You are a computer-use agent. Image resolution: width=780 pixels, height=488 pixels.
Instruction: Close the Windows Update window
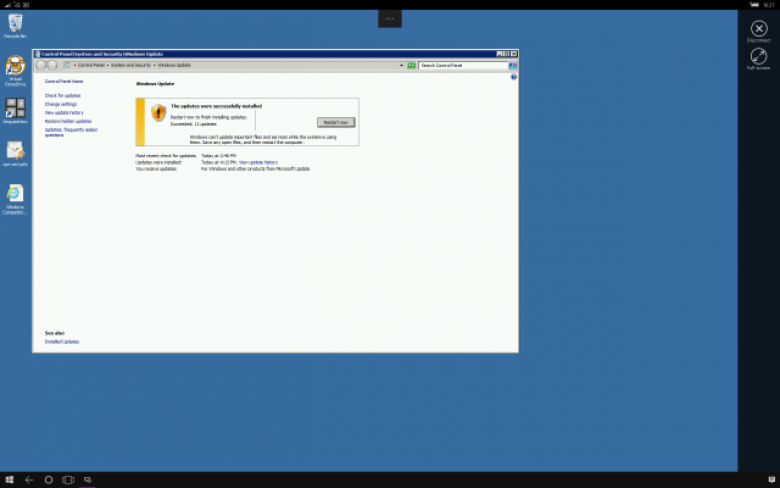[514, 54]
